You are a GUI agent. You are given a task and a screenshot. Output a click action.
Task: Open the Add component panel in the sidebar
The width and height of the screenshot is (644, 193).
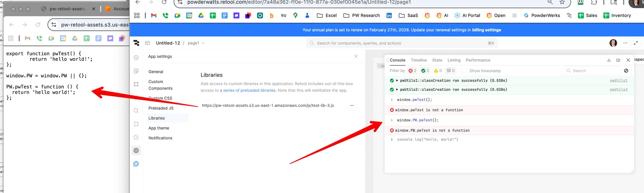pos(136,58)
